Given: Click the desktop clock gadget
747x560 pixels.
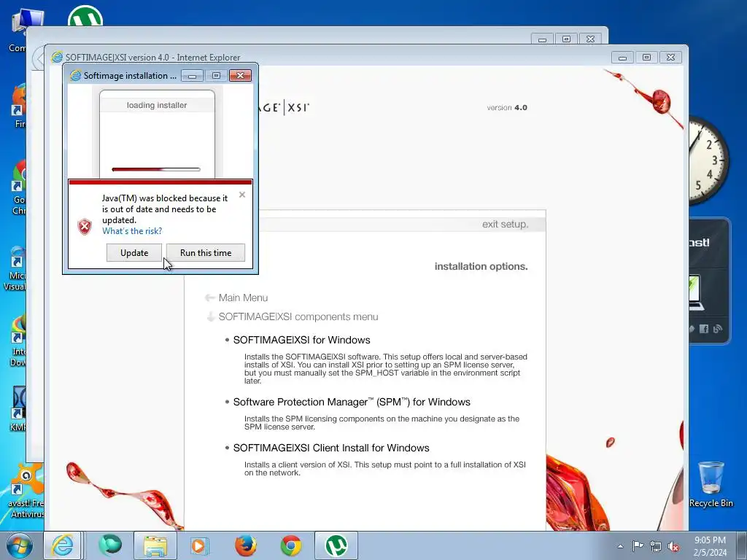Looking at the screenshot, I should pos(708,161).
